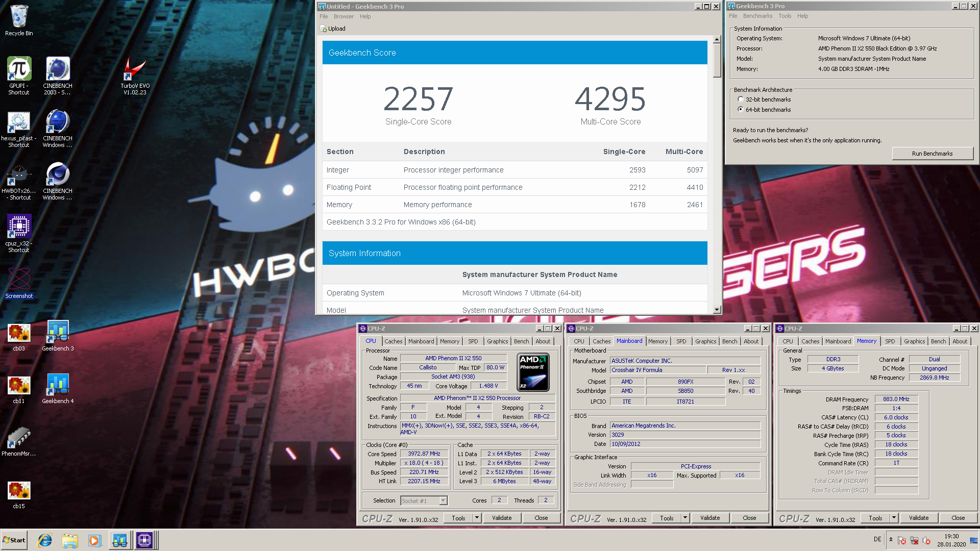This screenshot has height=551, width=980.
Task: Open the CINEBENCH shortcut beside HWBOTx265
Action: (58, 182)
